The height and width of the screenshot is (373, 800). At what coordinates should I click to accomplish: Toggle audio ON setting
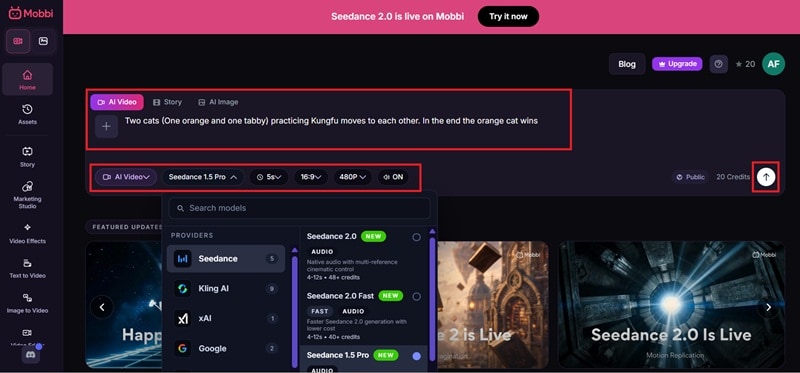[393, 177]
